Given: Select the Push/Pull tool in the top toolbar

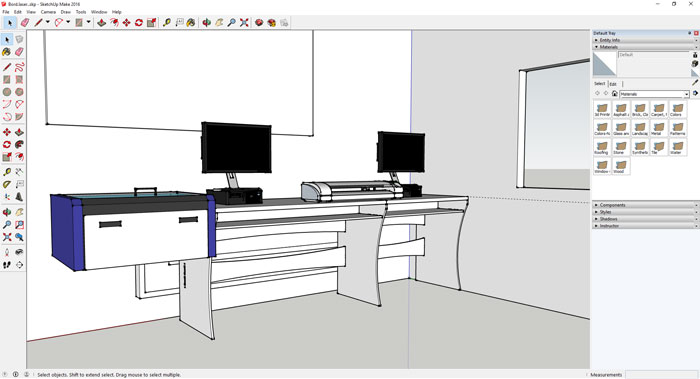Looking at the screenshot, I should pyautogui.click(x=102, y=22).
